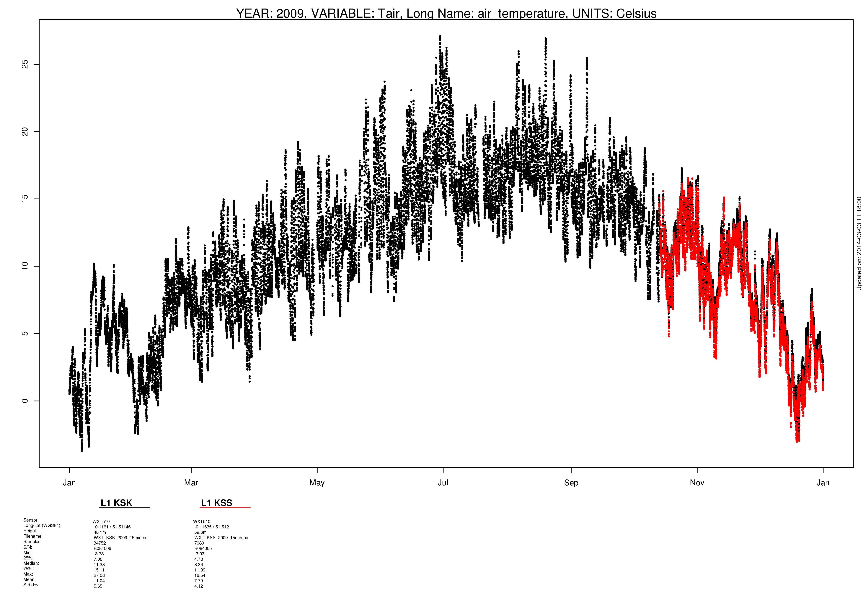
Task: Click the Jan axis label following Nov
Action: tap(823, 483)
